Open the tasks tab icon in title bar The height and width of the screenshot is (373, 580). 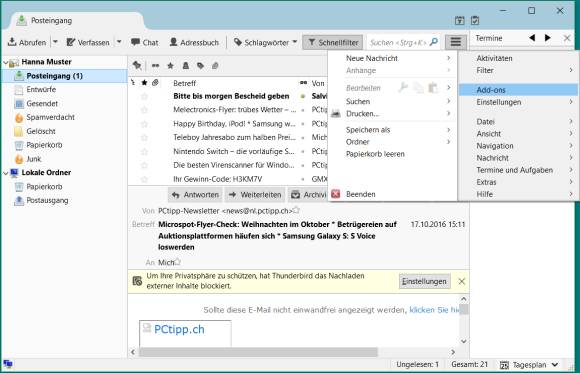pyautogui.click(x=475, y=21)
